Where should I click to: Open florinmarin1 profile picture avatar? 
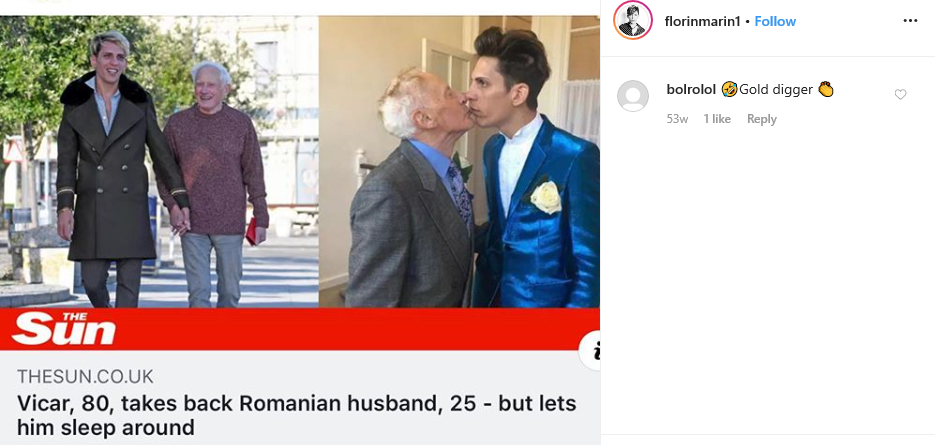point(633,21)
